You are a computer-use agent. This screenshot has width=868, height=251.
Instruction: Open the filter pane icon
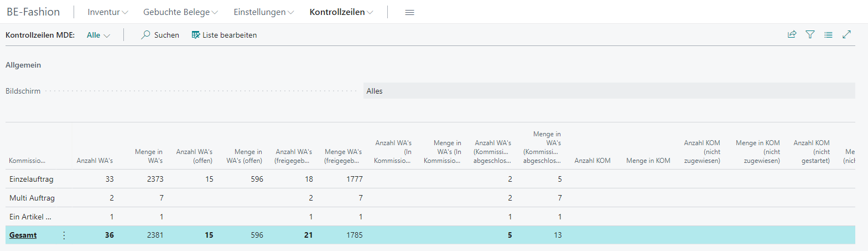[x=810, y=34]
